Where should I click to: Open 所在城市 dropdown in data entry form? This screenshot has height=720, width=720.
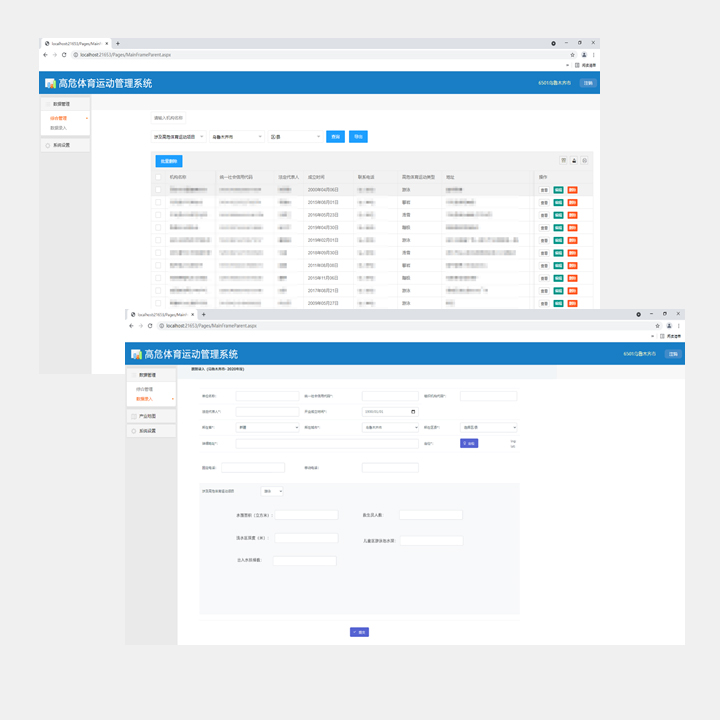click(390, 428)
